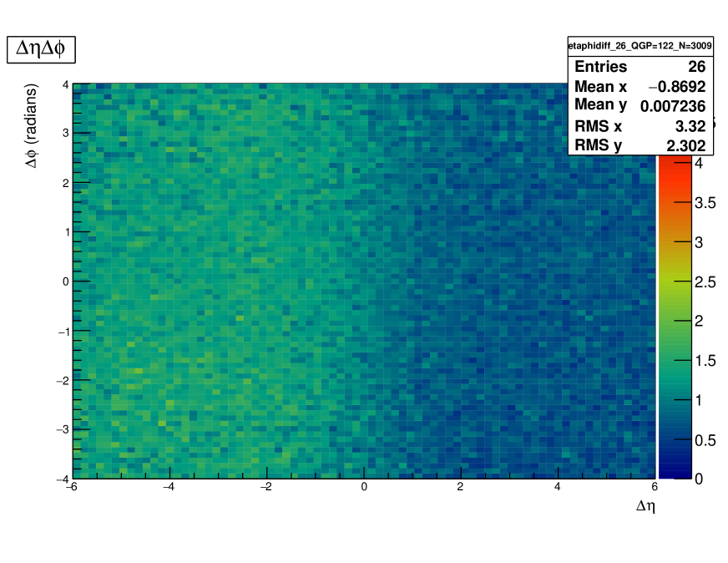Select the Mean y value 0.007236

673,106
